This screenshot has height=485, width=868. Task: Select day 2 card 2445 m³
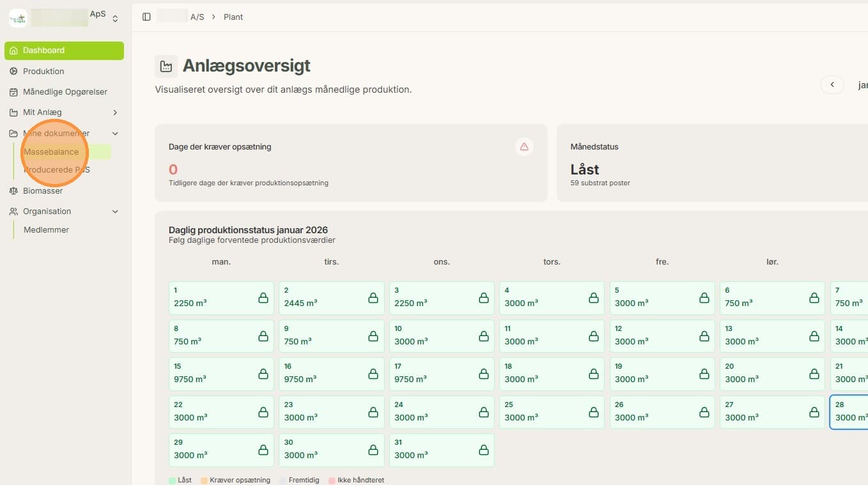[332, 298]
